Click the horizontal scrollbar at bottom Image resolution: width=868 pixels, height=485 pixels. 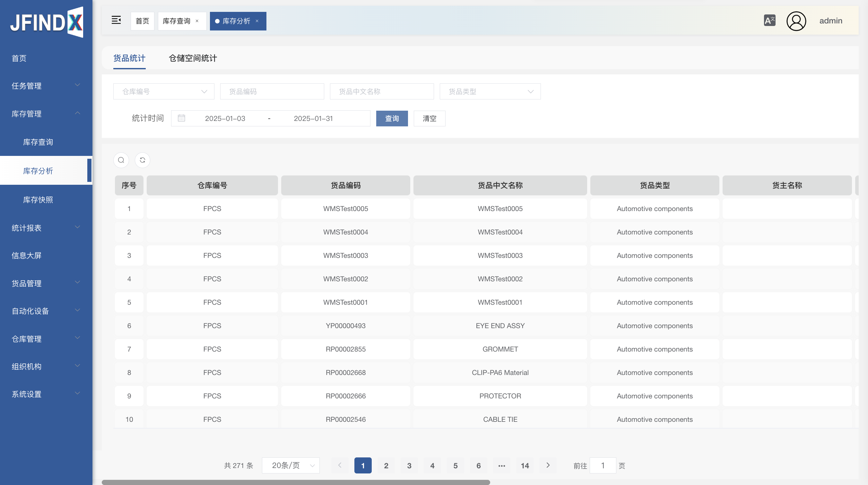(x=296, y=482)
